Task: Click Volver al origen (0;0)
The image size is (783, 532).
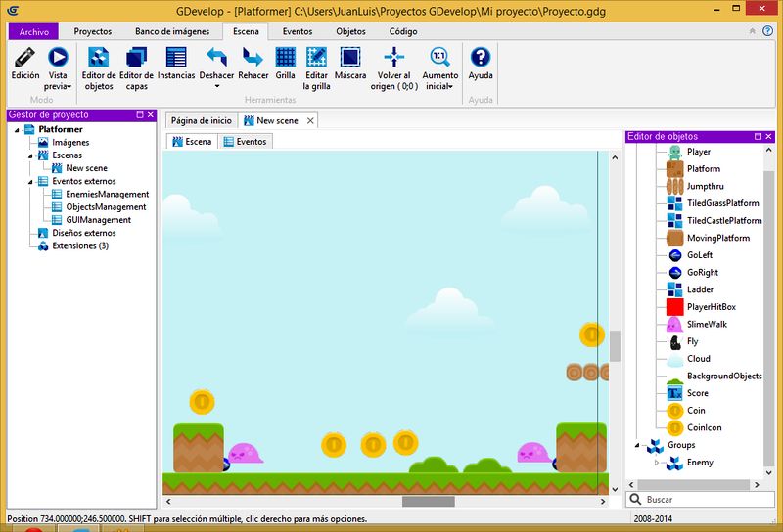Action: click(x=394, y=68)
